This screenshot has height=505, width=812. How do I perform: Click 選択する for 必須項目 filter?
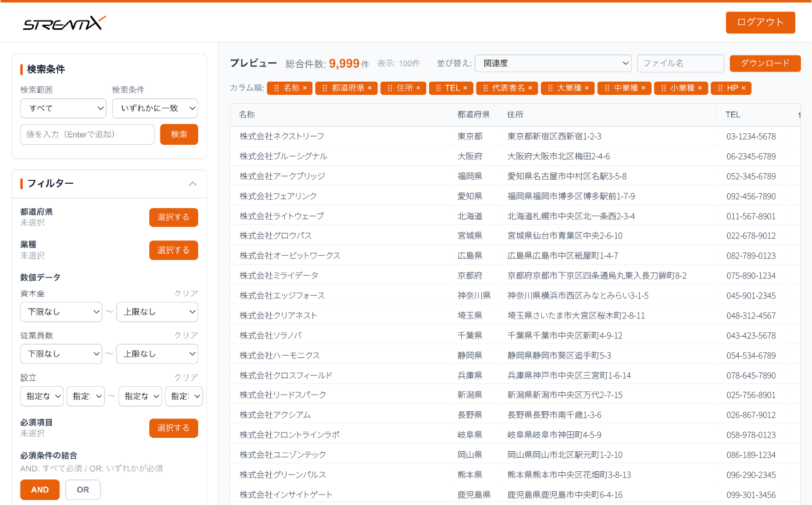coord(174,428)
